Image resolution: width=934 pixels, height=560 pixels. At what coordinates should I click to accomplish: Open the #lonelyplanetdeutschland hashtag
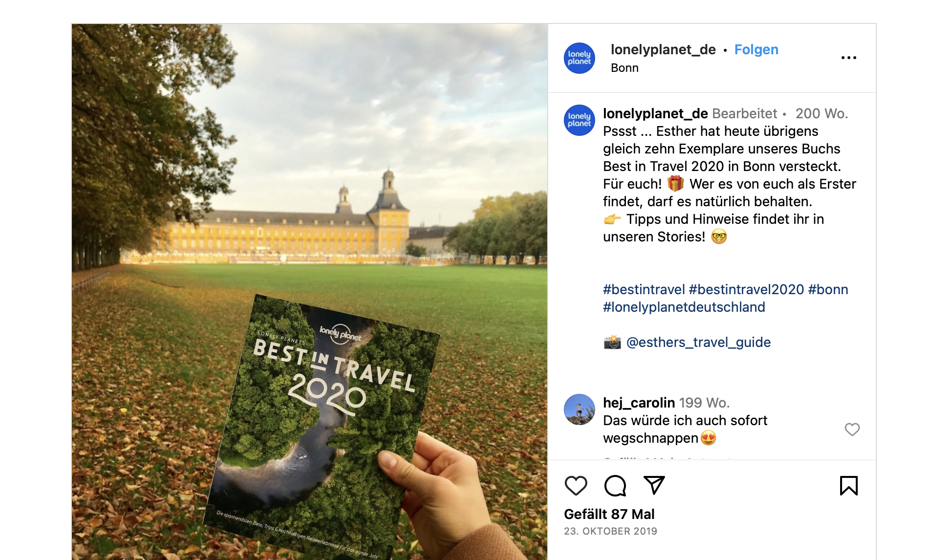(x=684, y=307)
